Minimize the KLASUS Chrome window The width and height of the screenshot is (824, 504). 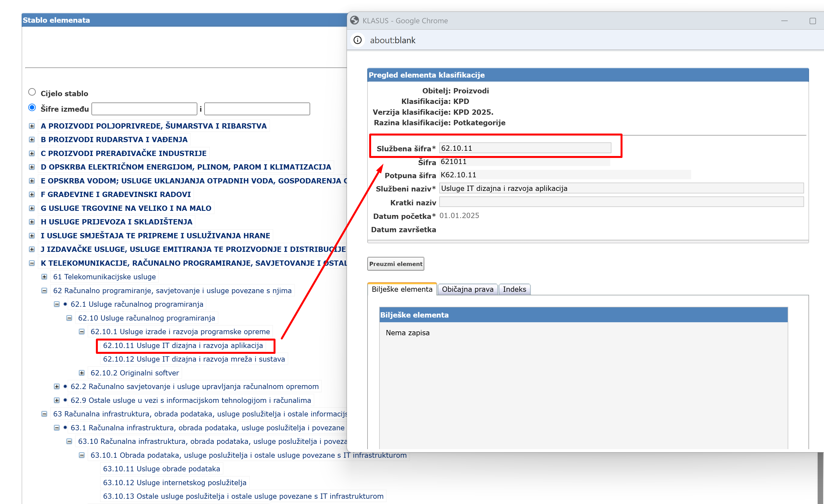coord(785,21)
